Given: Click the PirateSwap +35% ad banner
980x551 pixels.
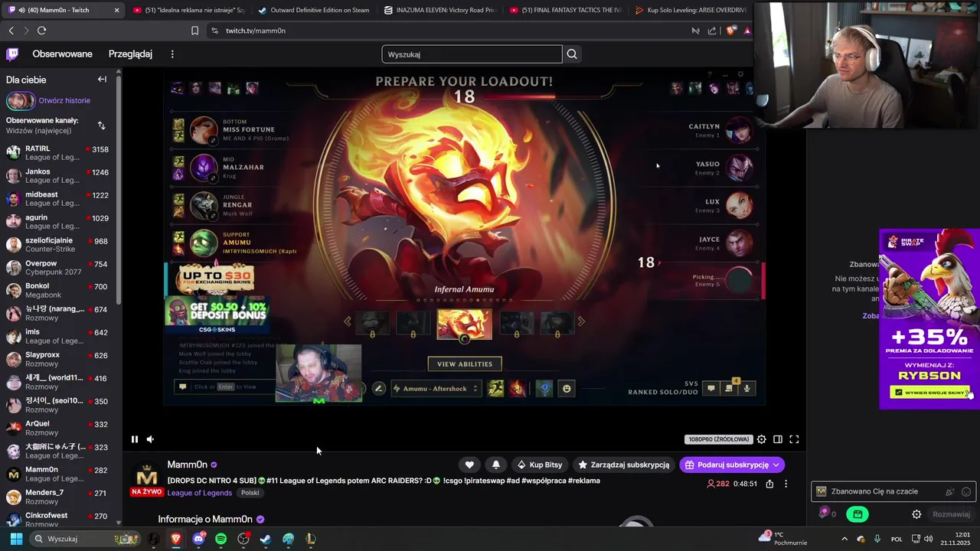Looking at the screenshot, I should [x=929, y=318].
